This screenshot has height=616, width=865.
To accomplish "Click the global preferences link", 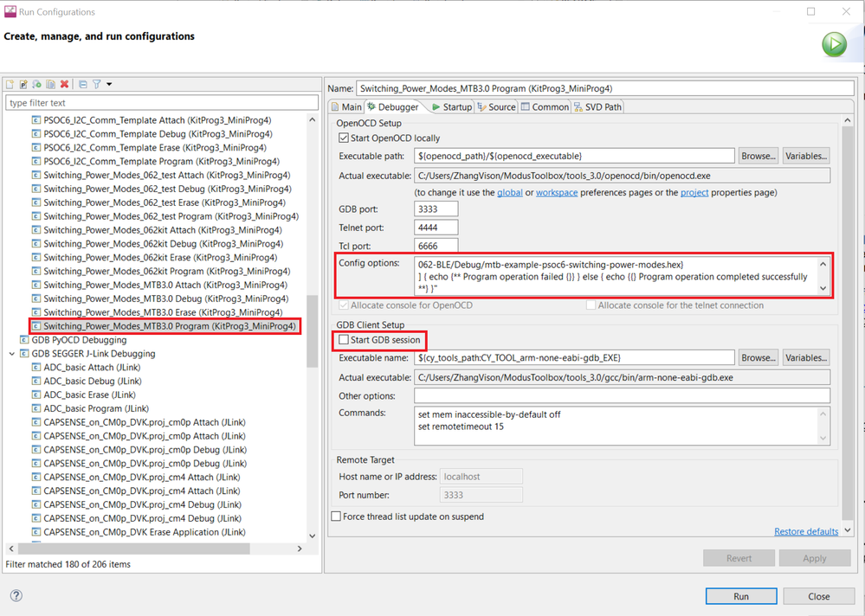I will [x=510, y=192].
